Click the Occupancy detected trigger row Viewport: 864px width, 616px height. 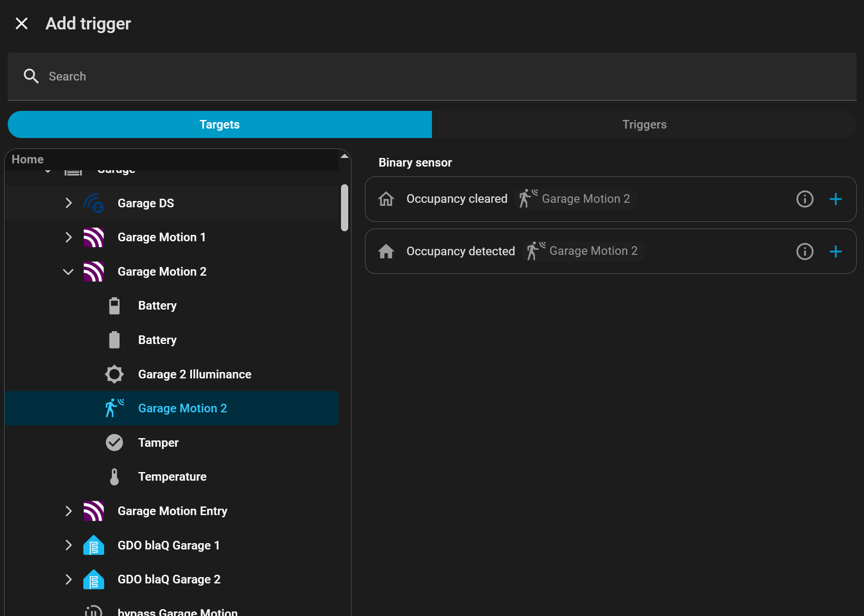click(x=461, y=251)
